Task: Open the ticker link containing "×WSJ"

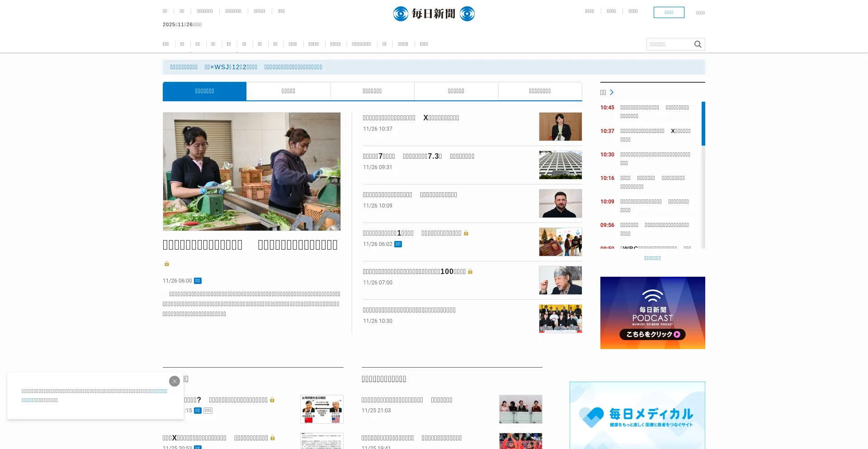Action: click(x=231, y=67)
